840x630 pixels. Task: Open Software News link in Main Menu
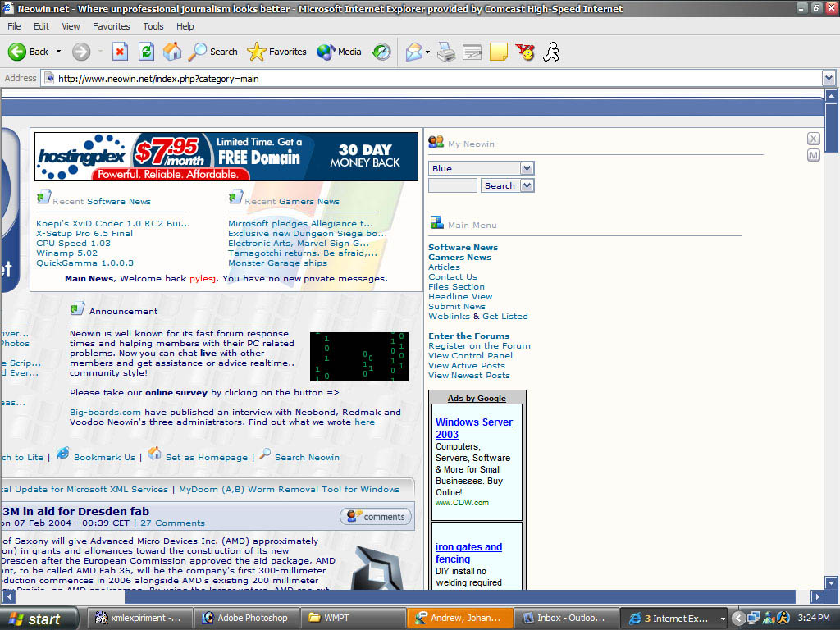(463, 248)
